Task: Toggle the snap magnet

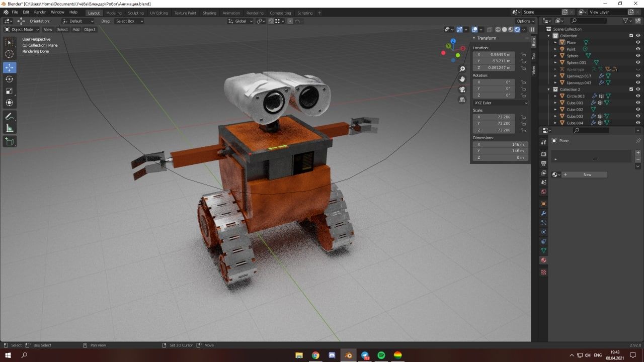Action: tap(272, 21)
